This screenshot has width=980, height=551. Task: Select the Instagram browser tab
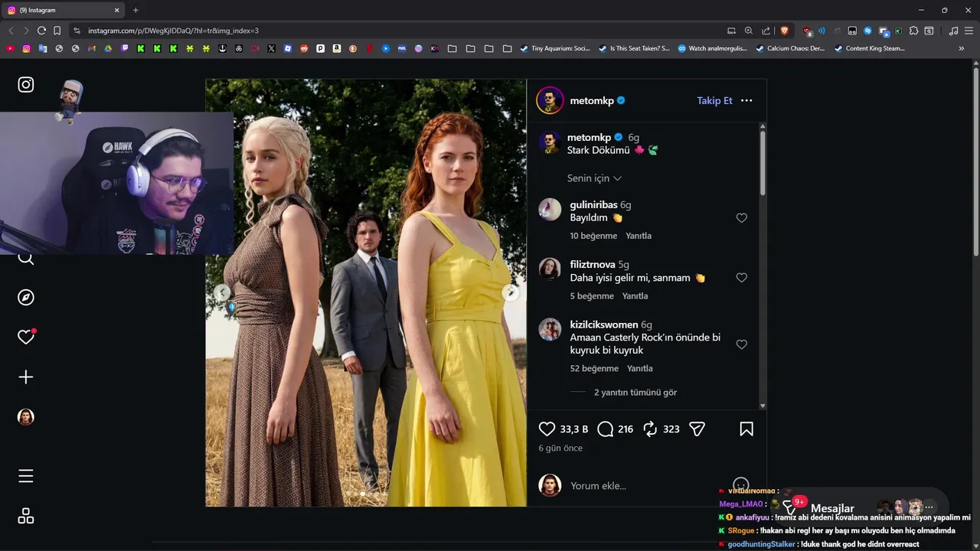point(65,10)
